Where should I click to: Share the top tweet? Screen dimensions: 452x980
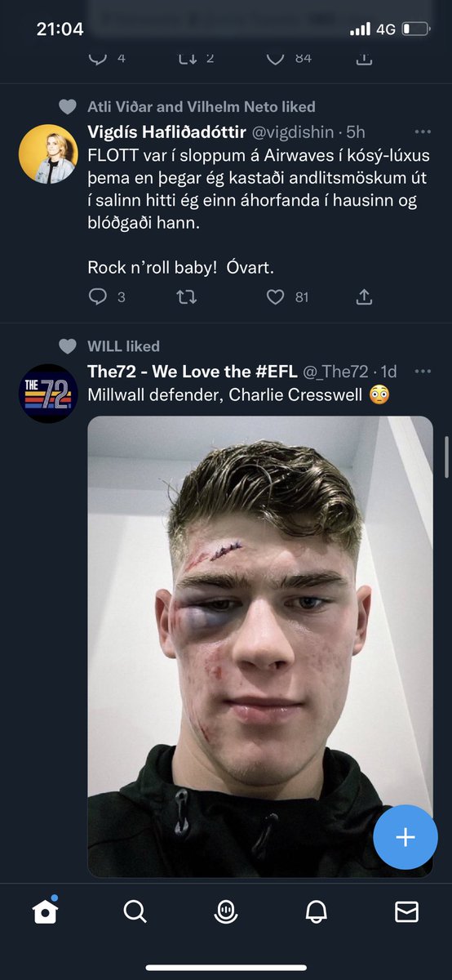coord(365,57)
